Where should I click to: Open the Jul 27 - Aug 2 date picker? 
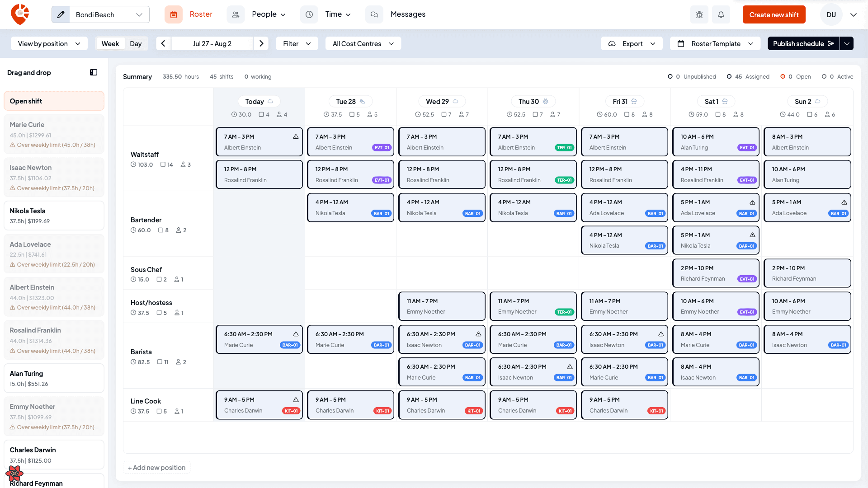212,43
